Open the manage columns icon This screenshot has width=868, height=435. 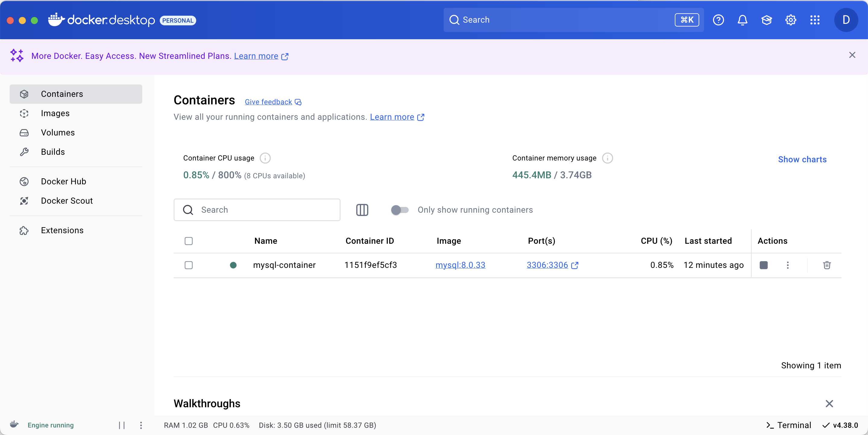click(x=362, y=210)
